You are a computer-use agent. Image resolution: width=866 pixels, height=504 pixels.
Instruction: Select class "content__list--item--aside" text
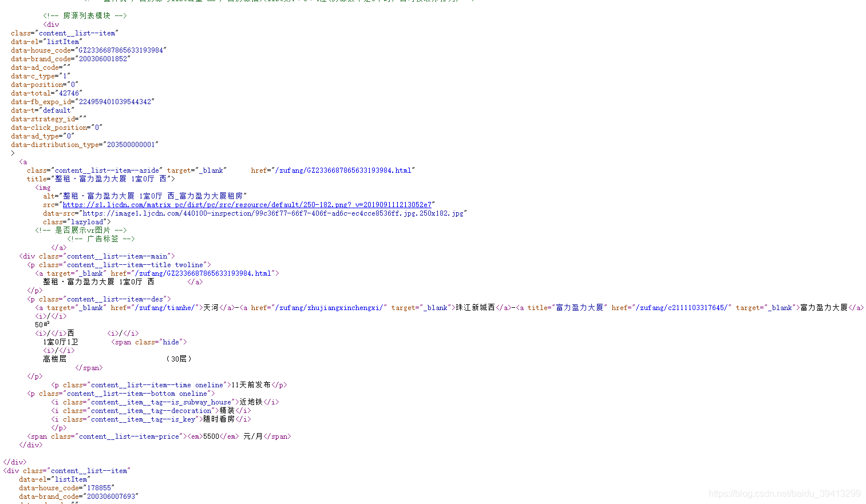point(106,170)
